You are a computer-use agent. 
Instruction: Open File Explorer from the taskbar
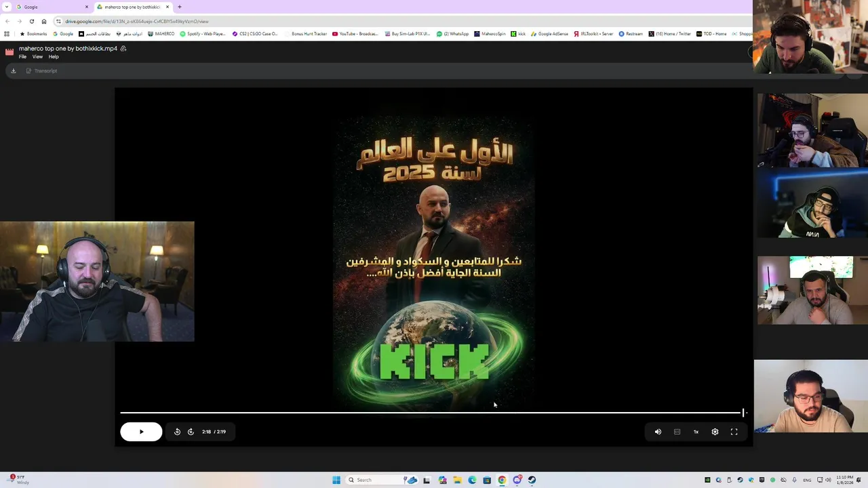tap(457, 480)
